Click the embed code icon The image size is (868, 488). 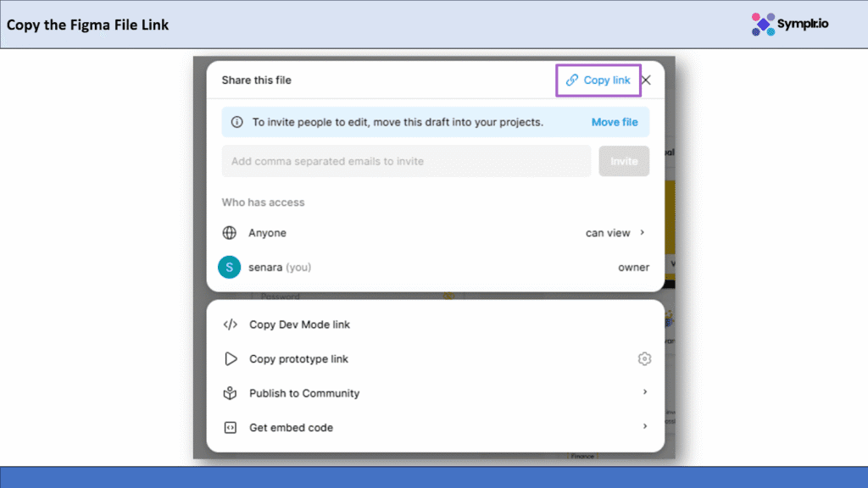tap(230, 428)
